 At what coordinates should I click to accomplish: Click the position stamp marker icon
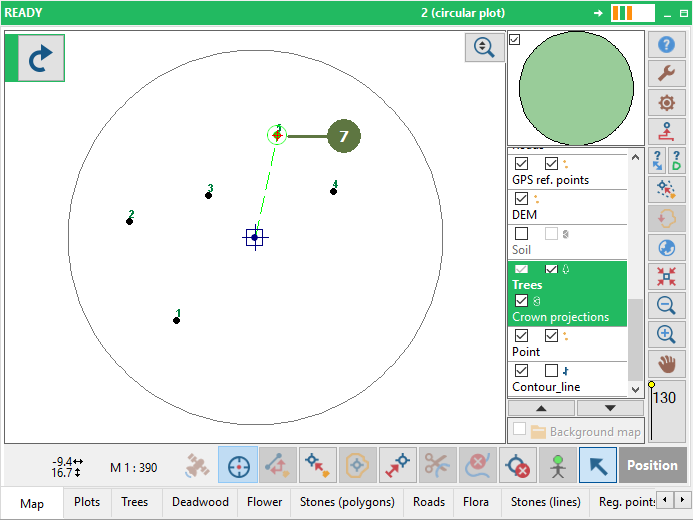[x=666, y=131]
